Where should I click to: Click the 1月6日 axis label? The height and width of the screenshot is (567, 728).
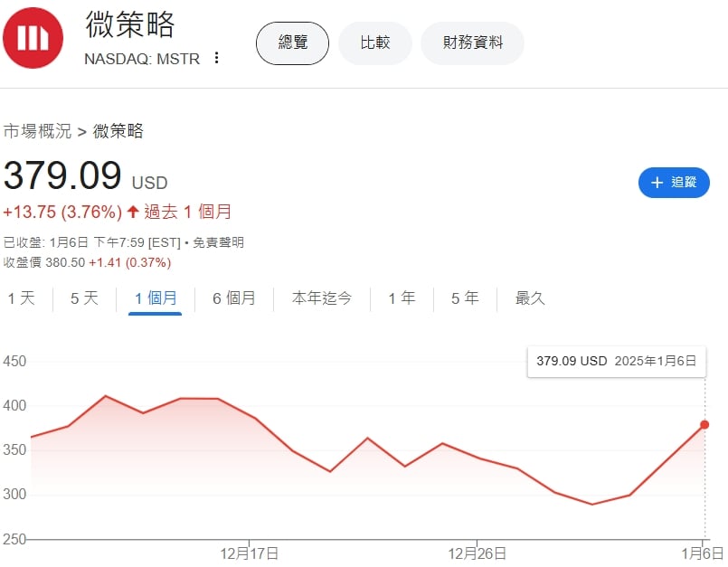(x=703, y=553)
